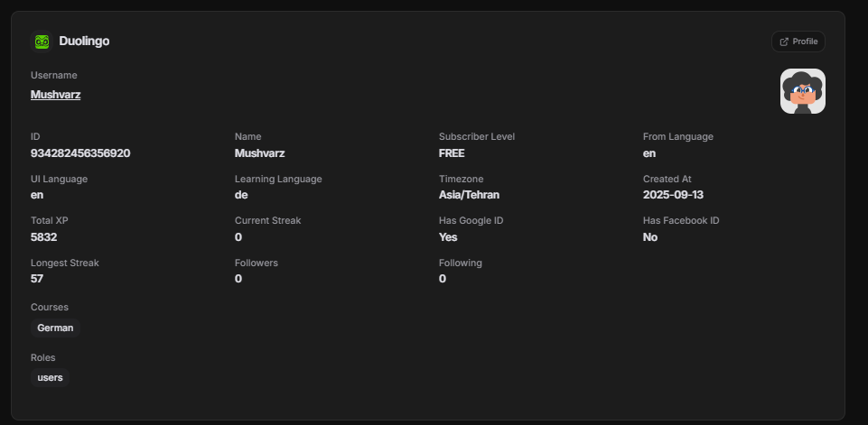Click the user avatar thumbnail

click(803, 91)
